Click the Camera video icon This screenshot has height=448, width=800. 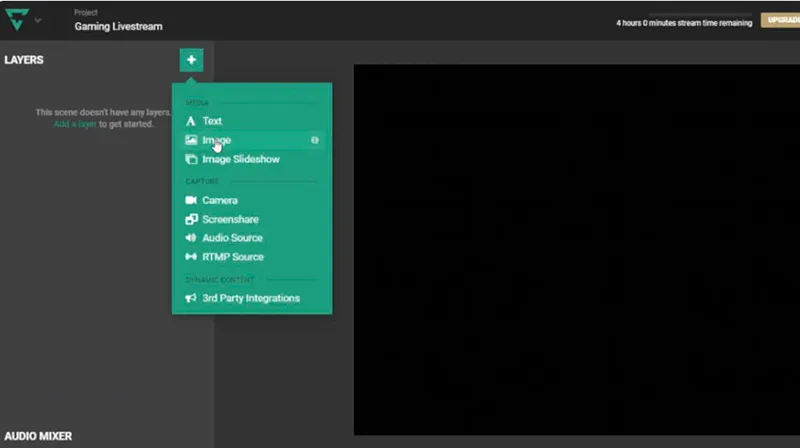(191, 200)
